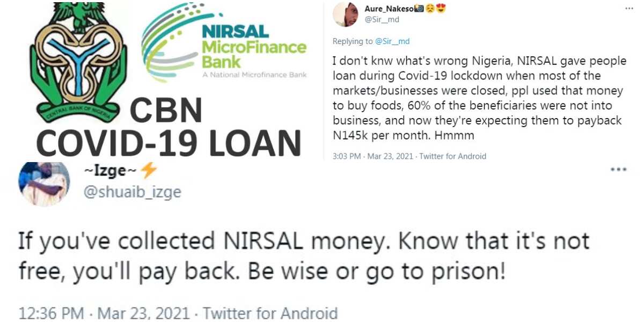The image size is (644, 322).
Task: Click 'Twitter for Android' on the upper tweet
Action: click(452, 156)
